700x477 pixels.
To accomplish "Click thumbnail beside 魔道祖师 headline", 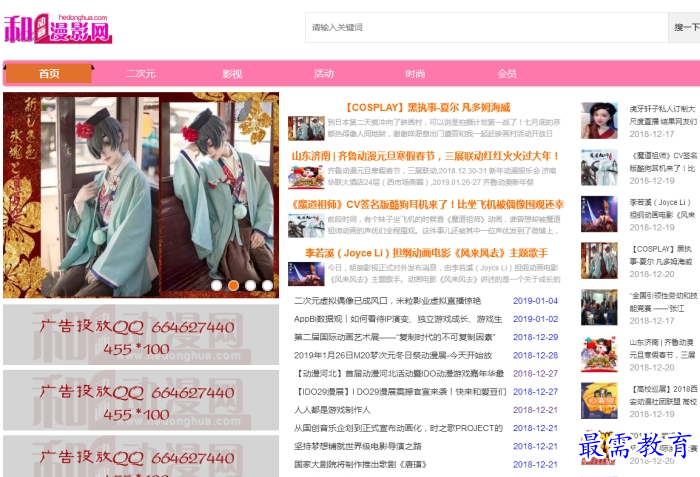I will [x=306, y=226].
